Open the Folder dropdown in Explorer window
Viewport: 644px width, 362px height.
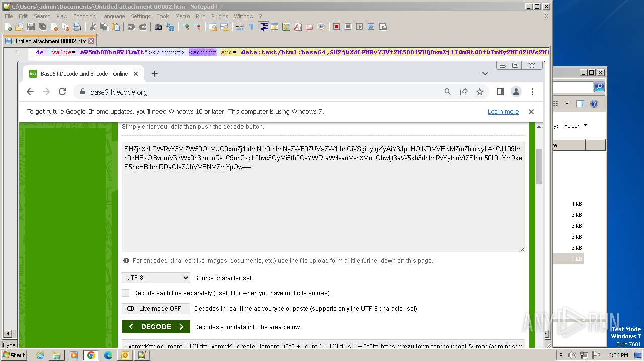click(x=576, y=126)
